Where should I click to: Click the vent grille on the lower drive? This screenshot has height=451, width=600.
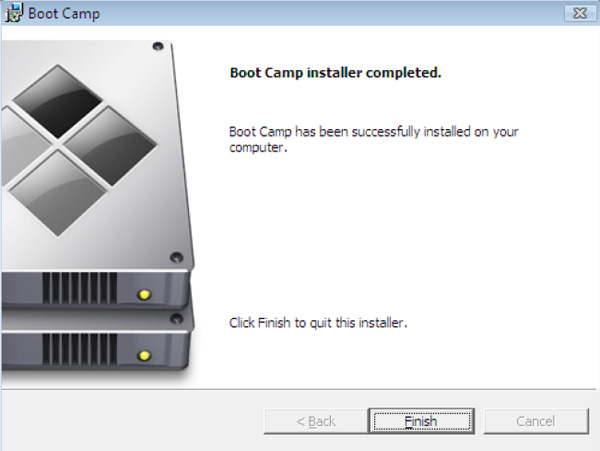click(x=80, y=349)
